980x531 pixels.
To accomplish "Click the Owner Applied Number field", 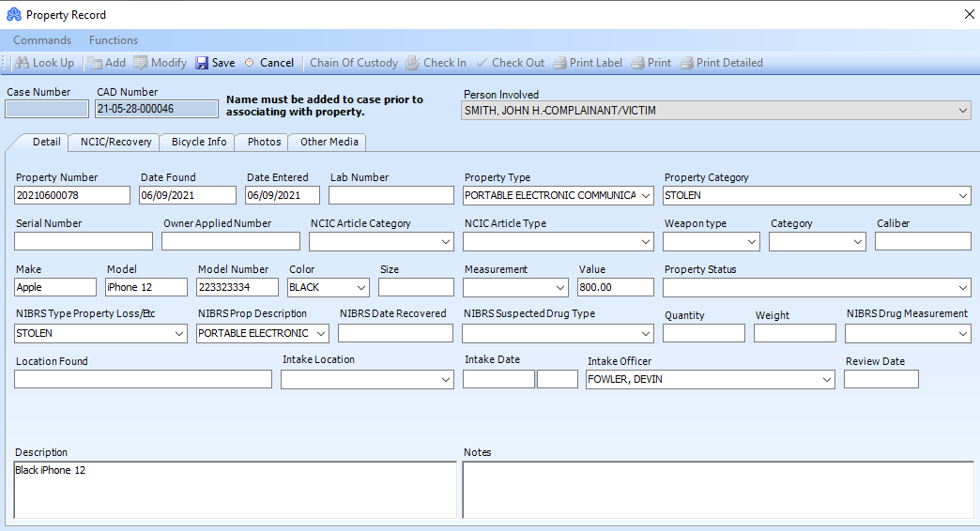I will pos(231,241).
